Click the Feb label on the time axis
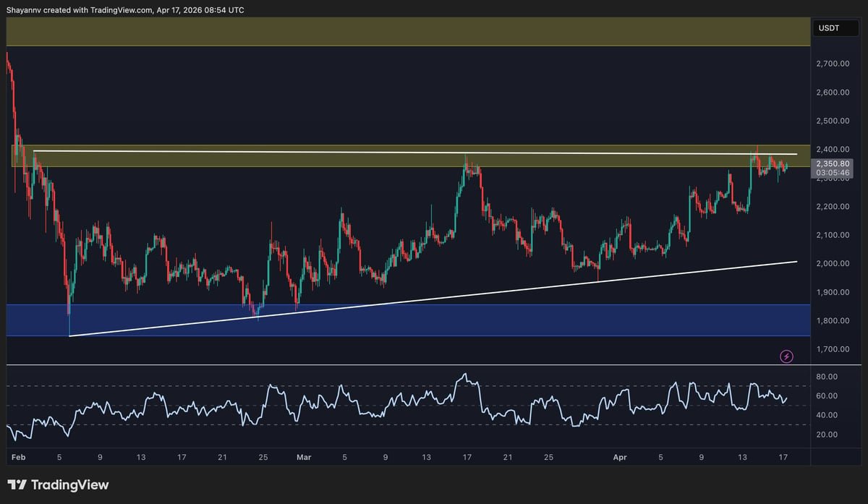868x504 pixels. point(18,457)
